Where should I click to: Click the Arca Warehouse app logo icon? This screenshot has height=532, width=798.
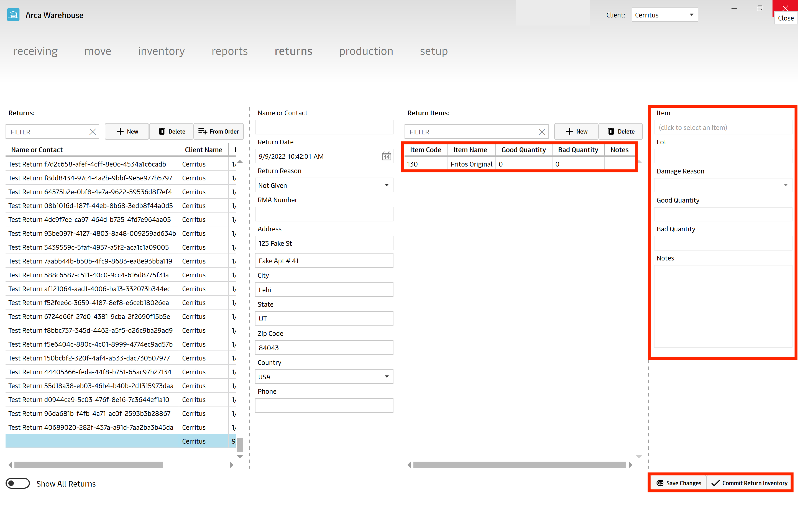pyautogui.click(x=13, y=15)
